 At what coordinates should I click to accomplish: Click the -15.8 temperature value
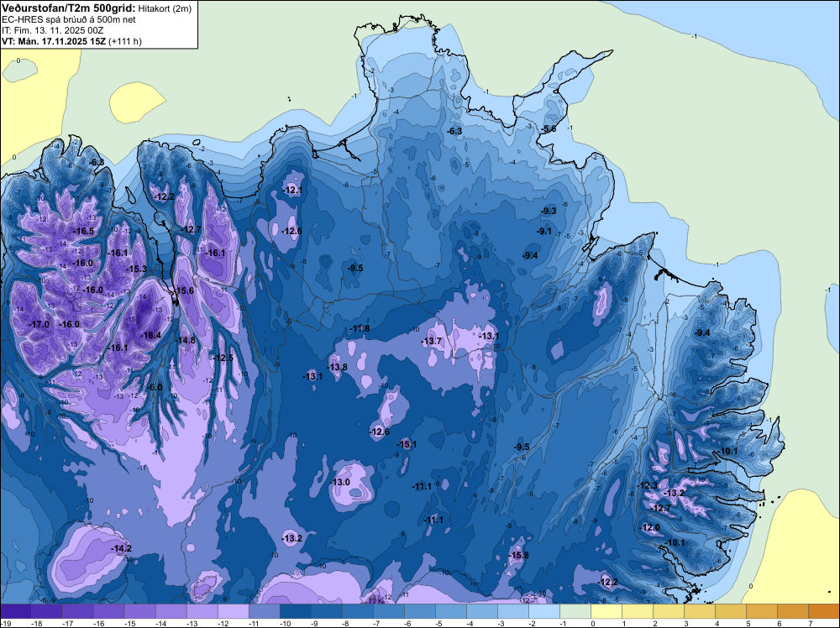(518, 555)
